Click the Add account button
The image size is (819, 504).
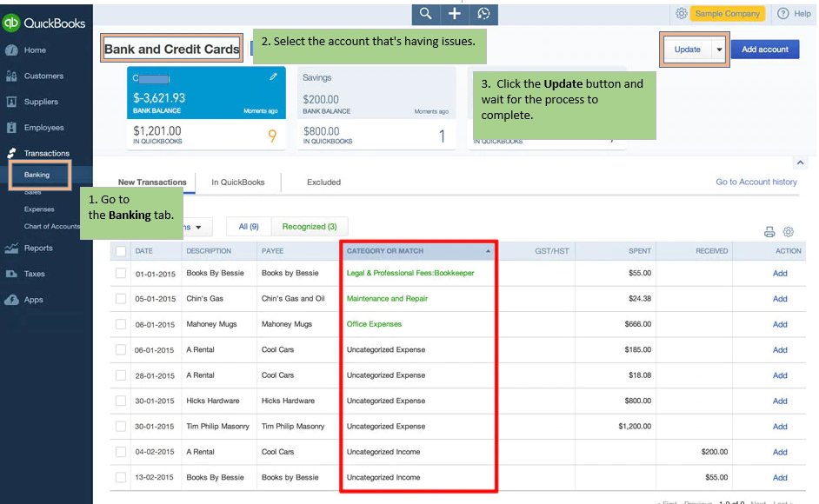(x=765, y=50)
